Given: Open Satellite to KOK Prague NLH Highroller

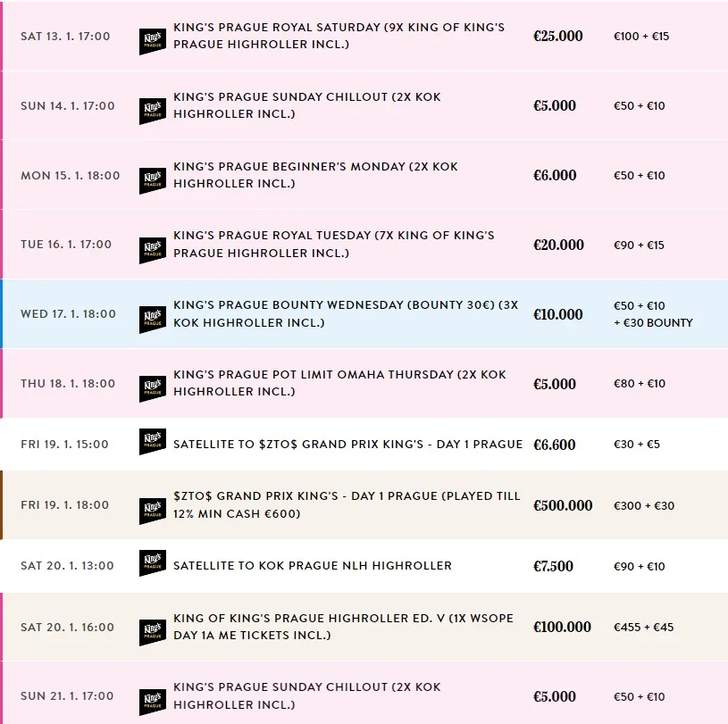Looking at the screenshot, I should pos(313,565).
